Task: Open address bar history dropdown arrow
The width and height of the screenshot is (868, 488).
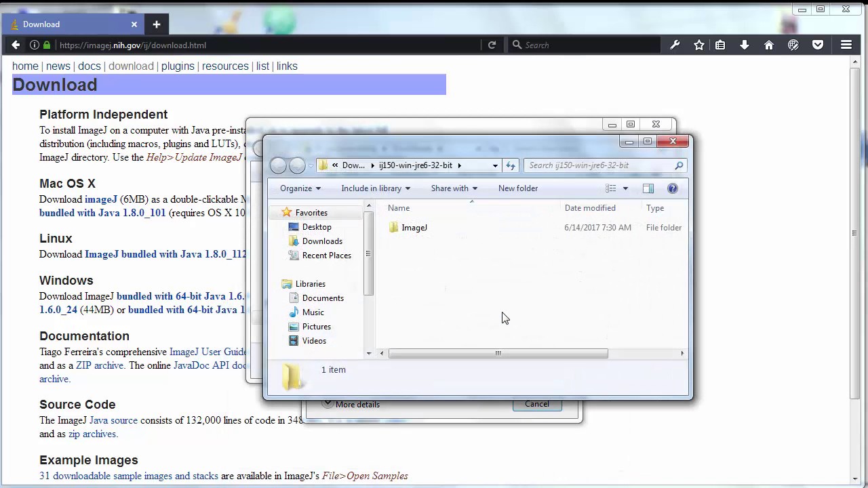Action: [495, 165]
